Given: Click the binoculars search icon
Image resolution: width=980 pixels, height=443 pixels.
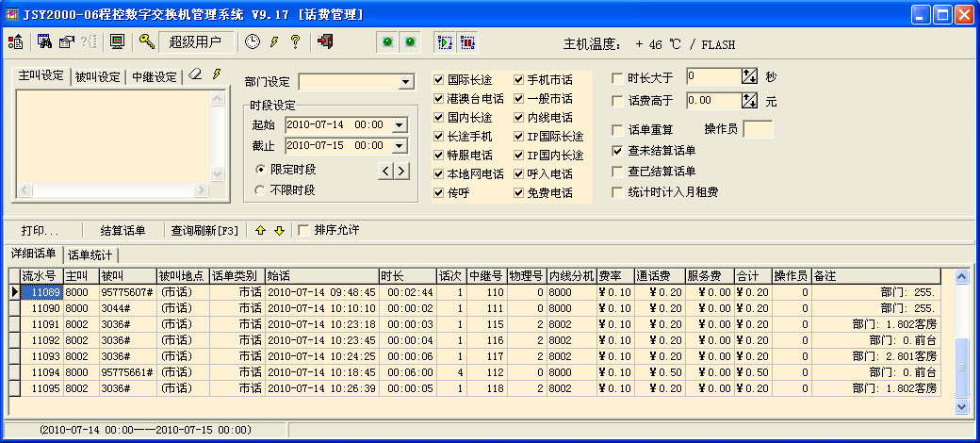Looking at the screenshot, I should pos(44,41).
